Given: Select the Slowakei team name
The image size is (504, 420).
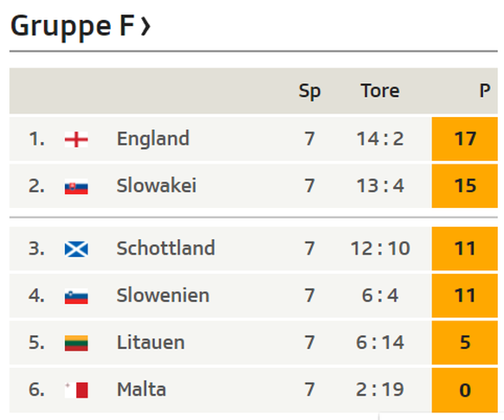Looking at the screenshot, I should pos(157,185).
